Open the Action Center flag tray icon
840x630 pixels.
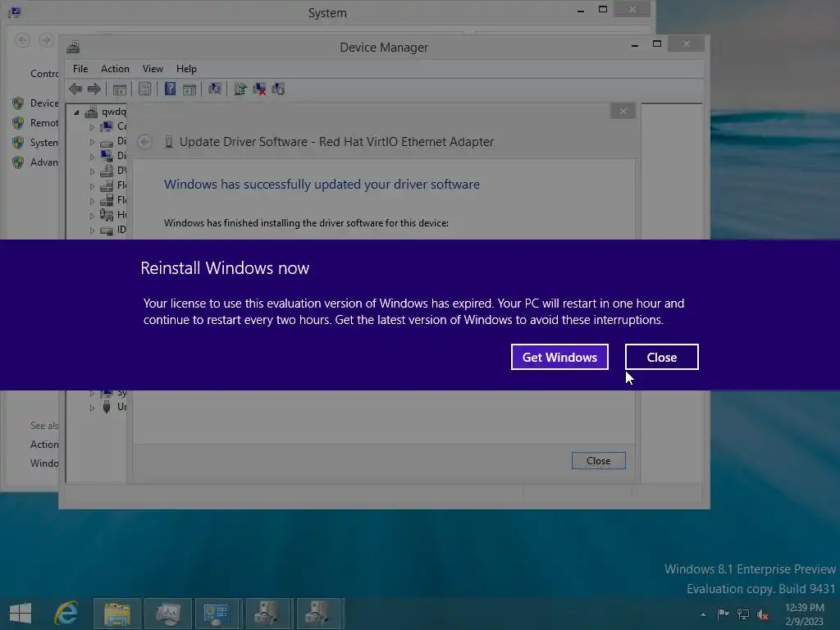coord(723,614)
